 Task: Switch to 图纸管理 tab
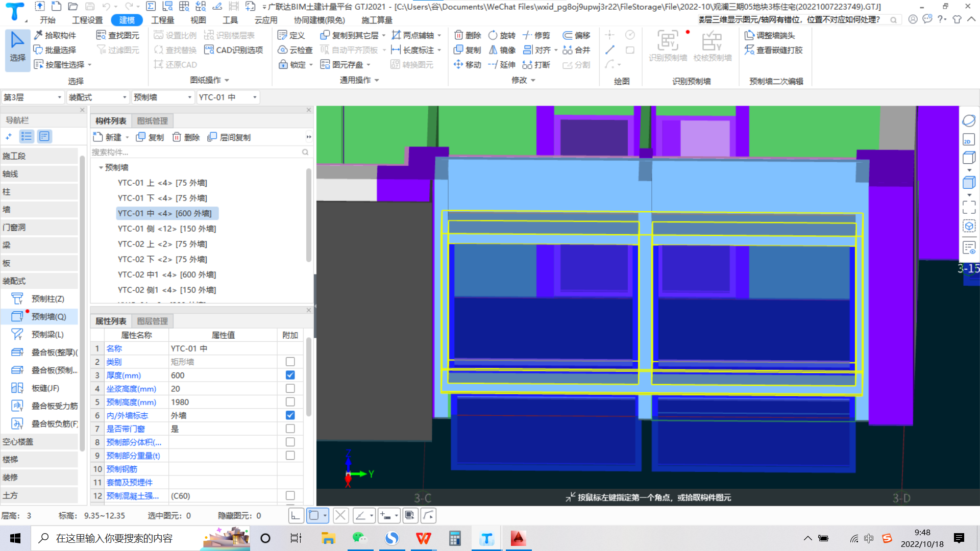pyautogui.click(x=153, y=121)
